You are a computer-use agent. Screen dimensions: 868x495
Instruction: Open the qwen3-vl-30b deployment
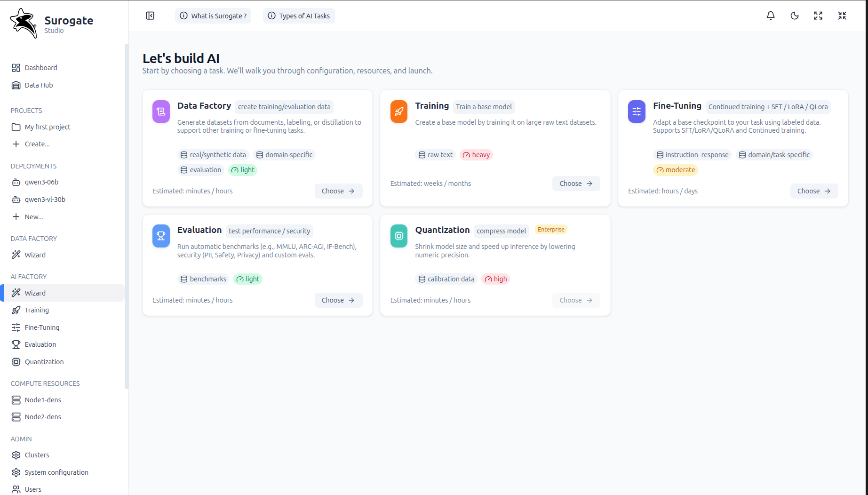(x=45, y=200)
